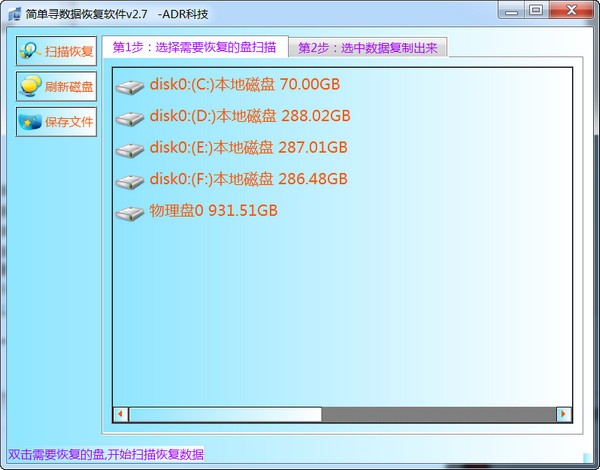Click the disk icon beside D: drive

click(130, 119)
